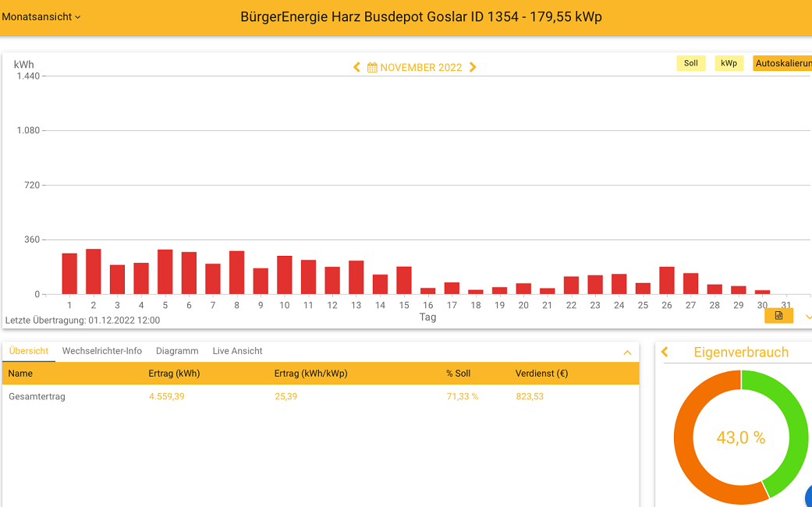This screenshot has width=812, height=507.
Task: Click the file export icon button
Action: (778, 316)
